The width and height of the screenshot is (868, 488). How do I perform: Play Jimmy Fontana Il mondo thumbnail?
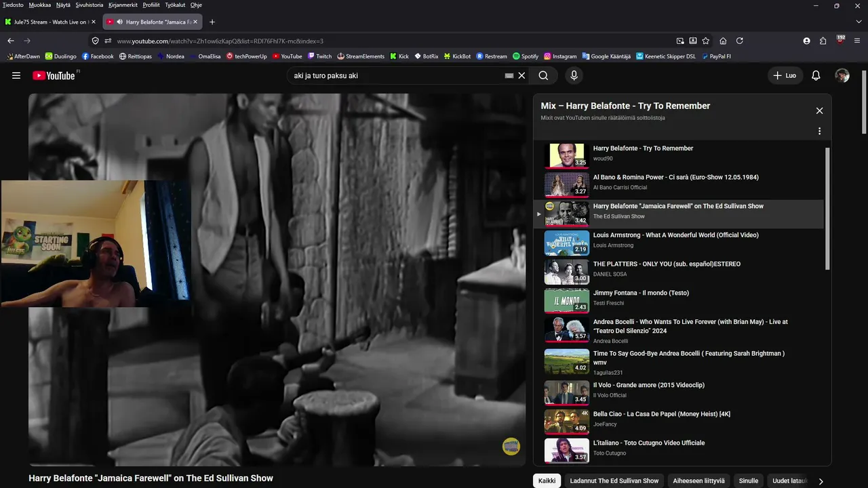point(567,300)
